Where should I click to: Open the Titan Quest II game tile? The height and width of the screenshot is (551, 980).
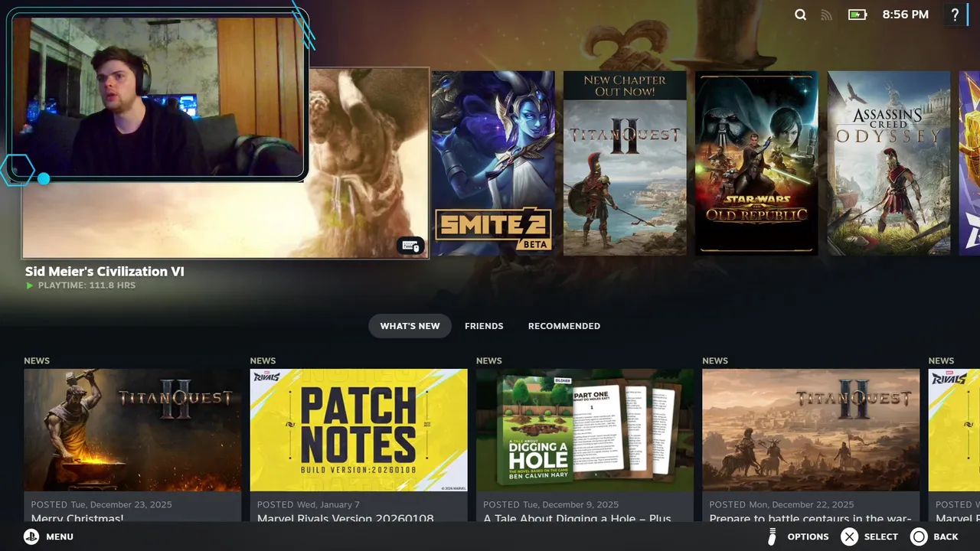point(625,163)
